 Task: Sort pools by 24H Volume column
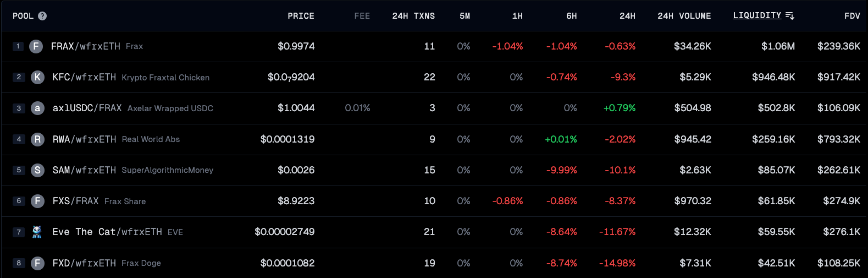click(x=684, y=16)
